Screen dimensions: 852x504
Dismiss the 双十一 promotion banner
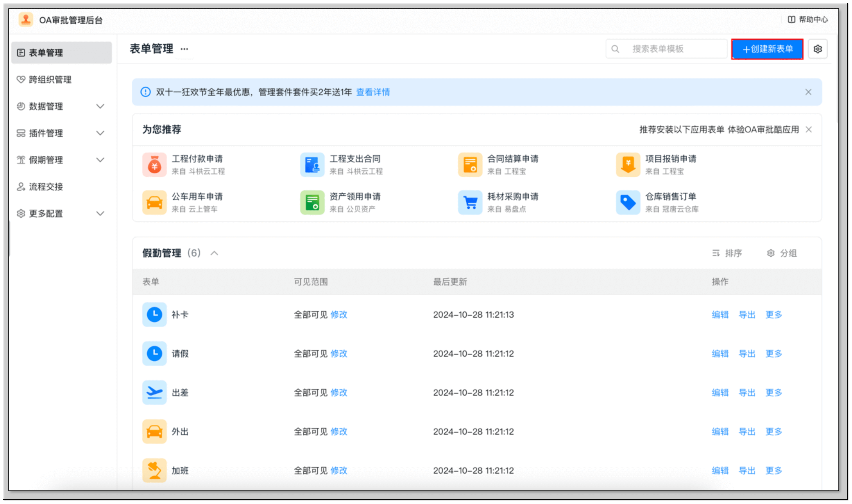pos(808,92)
